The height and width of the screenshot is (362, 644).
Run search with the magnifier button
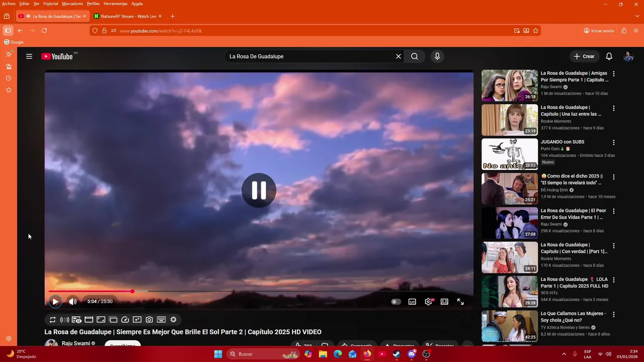pos(415,56)
